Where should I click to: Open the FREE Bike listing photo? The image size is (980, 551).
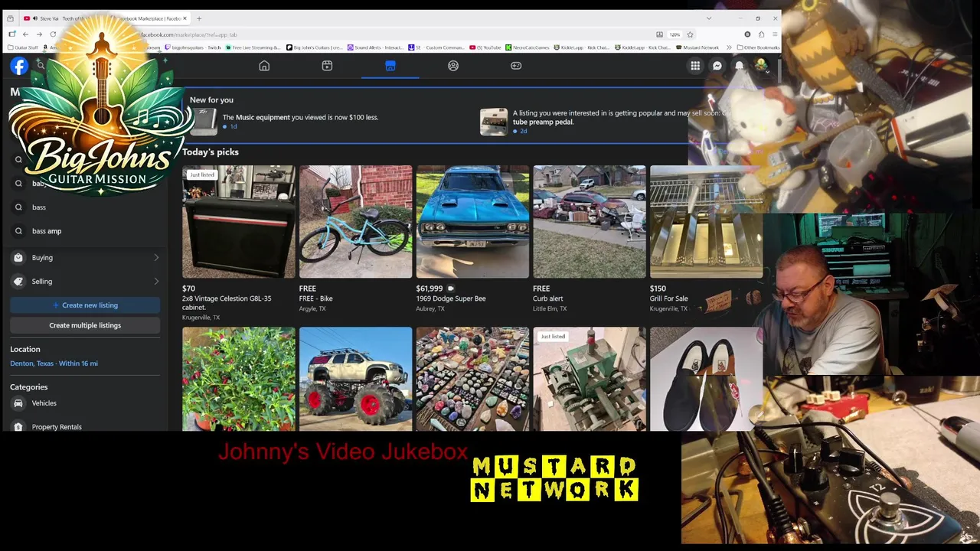355,222
